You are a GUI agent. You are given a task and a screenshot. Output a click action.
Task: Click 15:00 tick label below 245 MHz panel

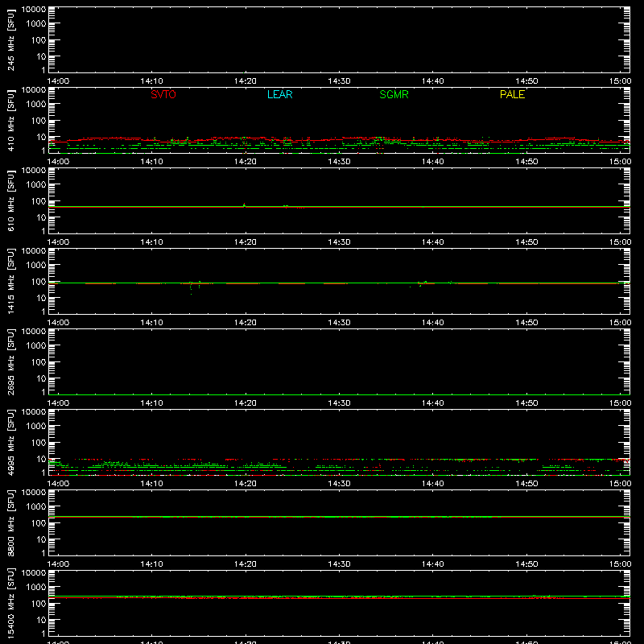[x=620, y=81]
